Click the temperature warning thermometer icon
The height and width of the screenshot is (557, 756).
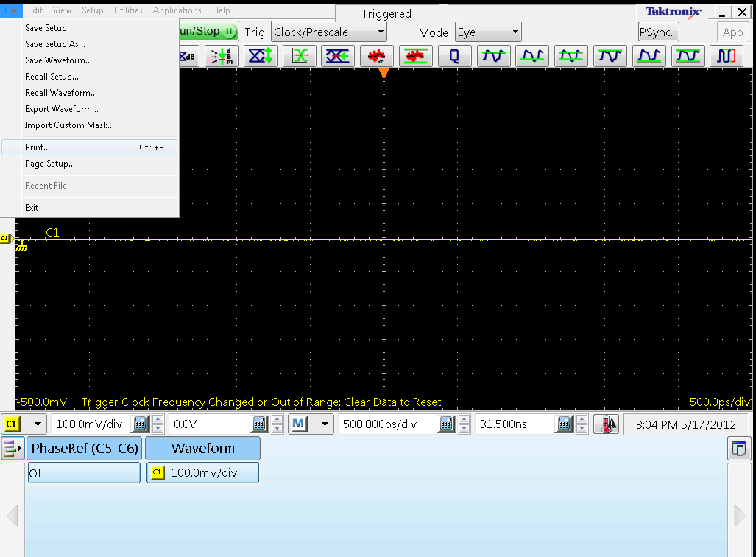pos(607,424)
